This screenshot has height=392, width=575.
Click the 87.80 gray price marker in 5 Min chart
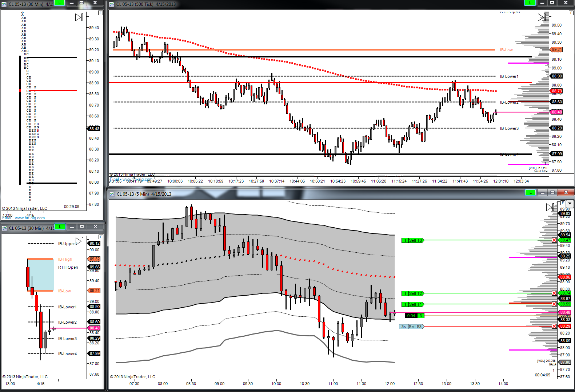tap(565, 362)
